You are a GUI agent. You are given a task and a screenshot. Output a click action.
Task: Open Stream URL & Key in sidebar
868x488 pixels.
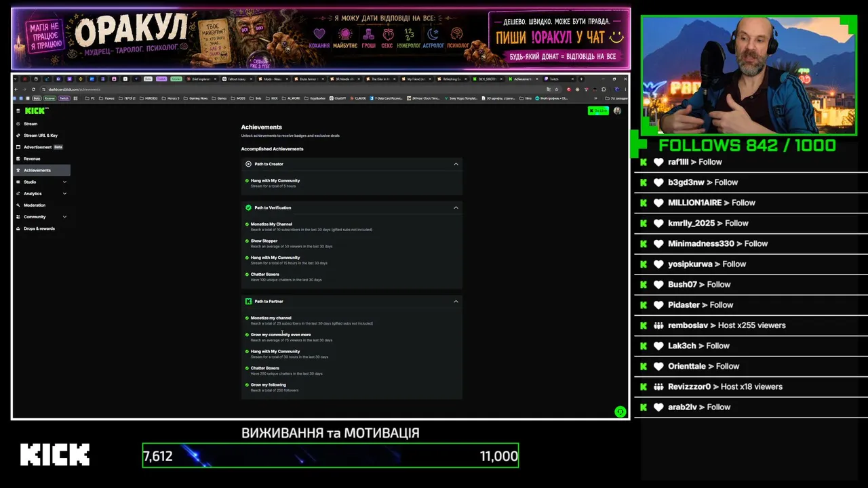42,136
